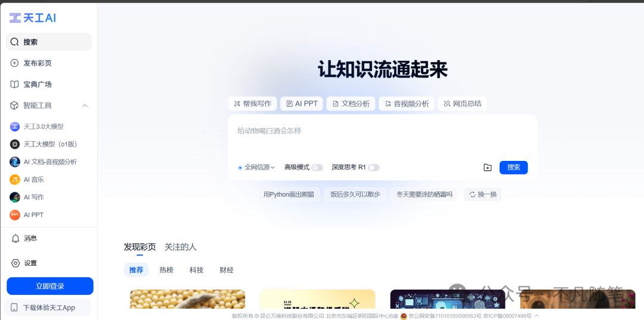Click the orange AI 音乐 note icon
Image resolution: width=644 pixels, height=320 pixels.
click(x=15, y=179)
